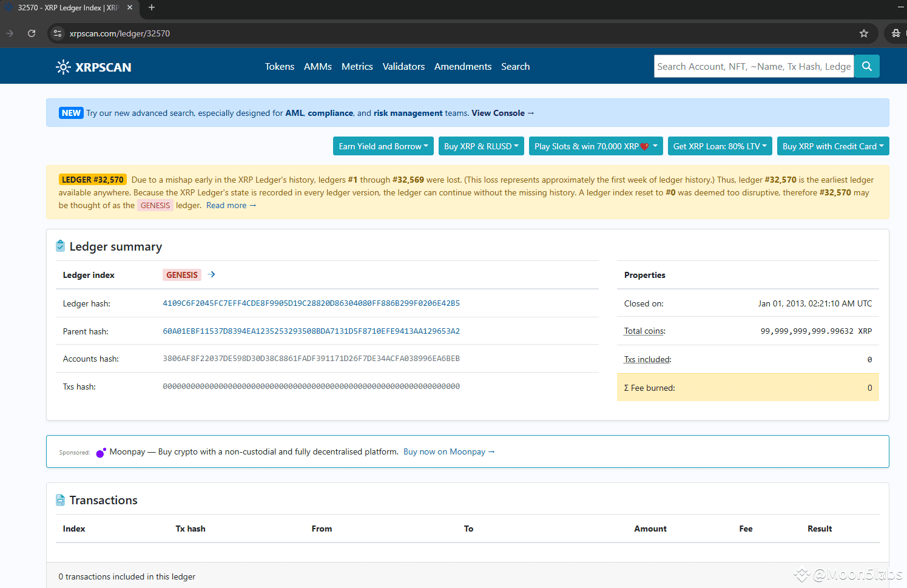Go to next ledger arrow

click(211, 275)
